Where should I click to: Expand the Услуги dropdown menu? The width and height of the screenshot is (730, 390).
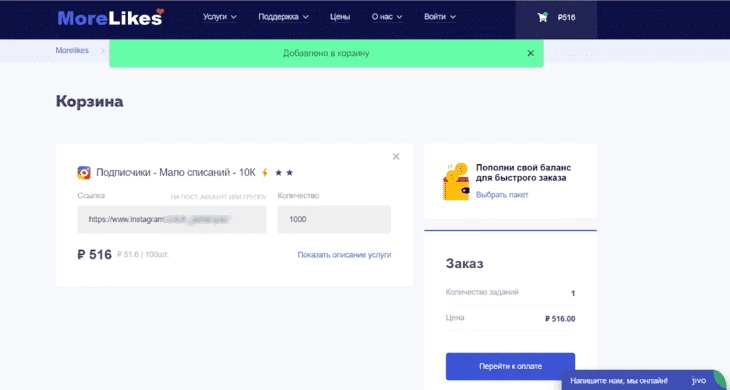click(x=220, y=17)
